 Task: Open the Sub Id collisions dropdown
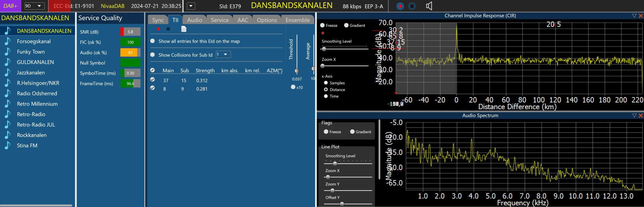tap(223, 54)
